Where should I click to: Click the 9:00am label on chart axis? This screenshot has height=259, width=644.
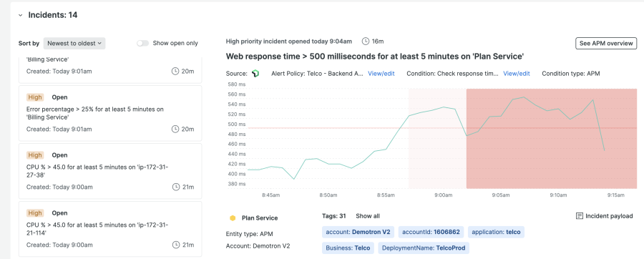(x=443, y=195)
